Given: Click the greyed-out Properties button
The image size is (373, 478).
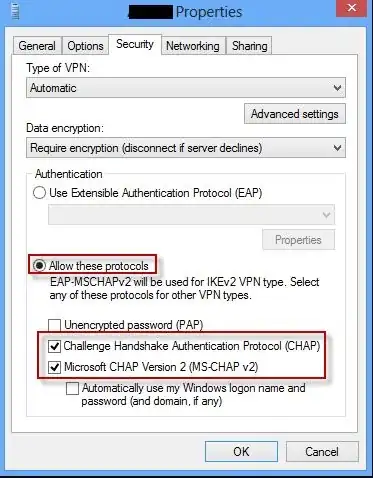Looking at the screenshot, I should tap(298, 240).
